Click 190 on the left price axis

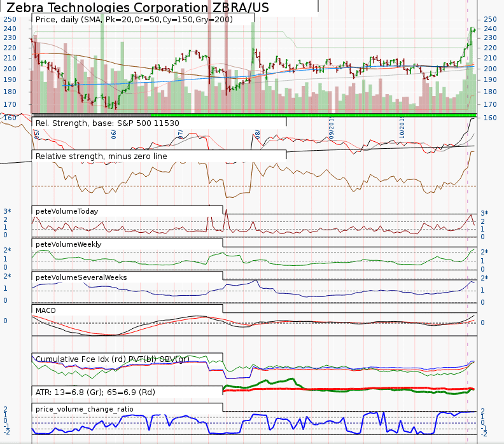10,80
